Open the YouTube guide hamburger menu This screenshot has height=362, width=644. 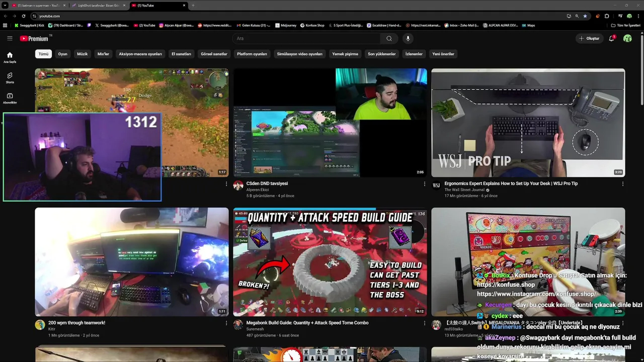click(x=10, y=38)
